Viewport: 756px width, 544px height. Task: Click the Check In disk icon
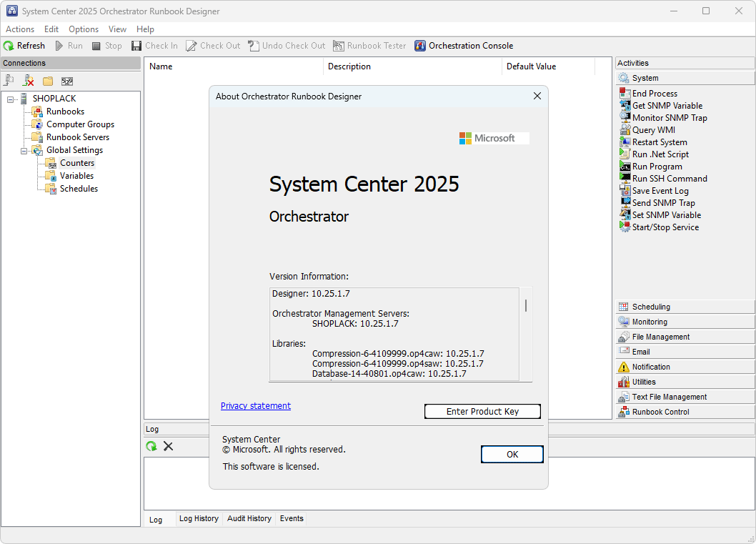[x=137, y=46]
